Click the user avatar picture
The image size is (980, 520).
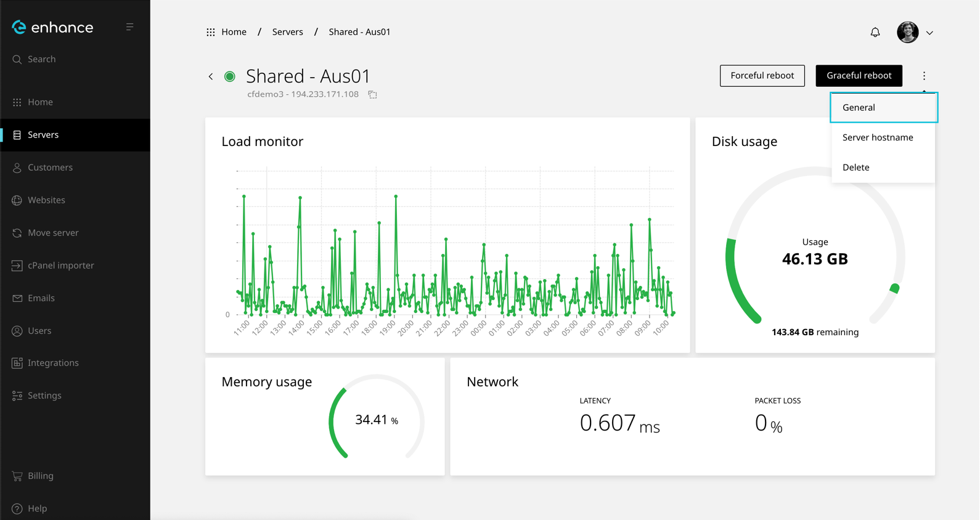(x=907, y=32)
